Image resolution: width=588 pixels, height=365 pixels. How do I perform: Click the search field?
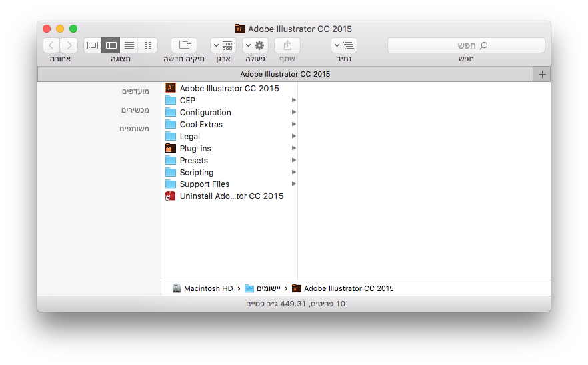(x=466, y=45)
